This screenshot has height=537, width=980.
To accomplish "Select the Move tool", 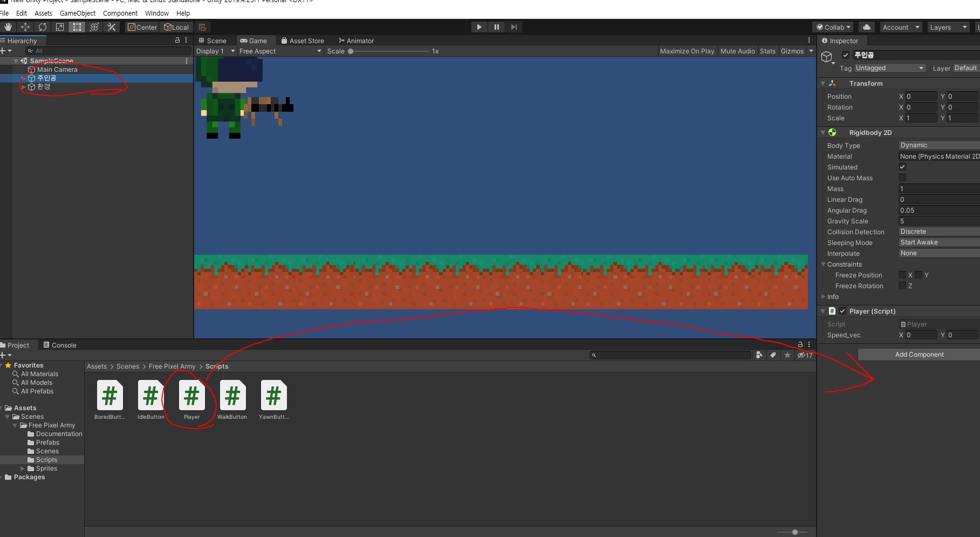I will [25, 27].
